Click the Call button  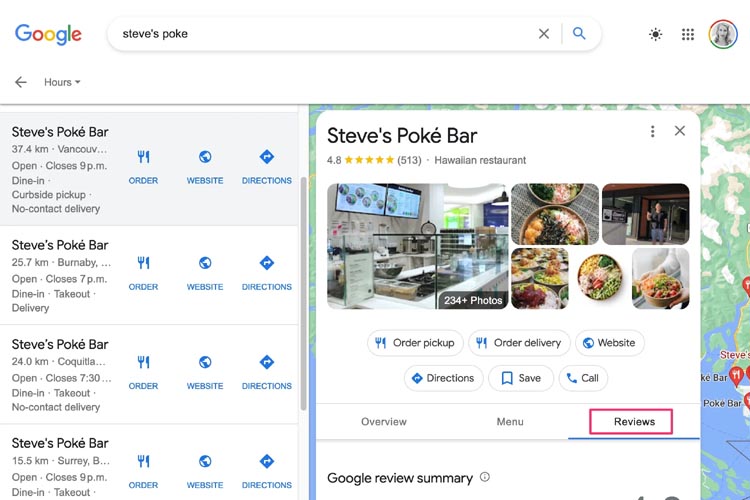click(582, 378)
